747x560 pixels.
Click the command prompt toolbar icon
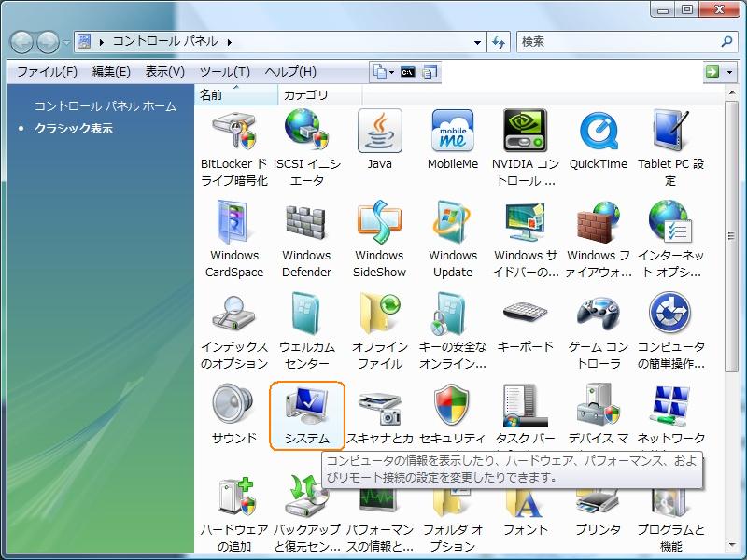(407, 73)
